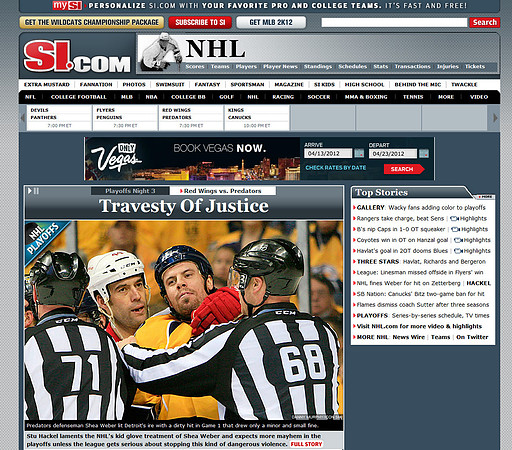The image size is (512, 450).
Task: Click the Get the Wildcats Championship Package button
Action: pos(92,22)
